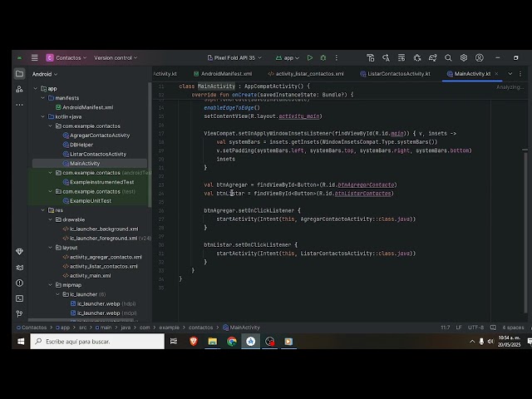The image size is (532, 399).
Task: Switch to AndroidManifest.xml tab
Action: 223,74
